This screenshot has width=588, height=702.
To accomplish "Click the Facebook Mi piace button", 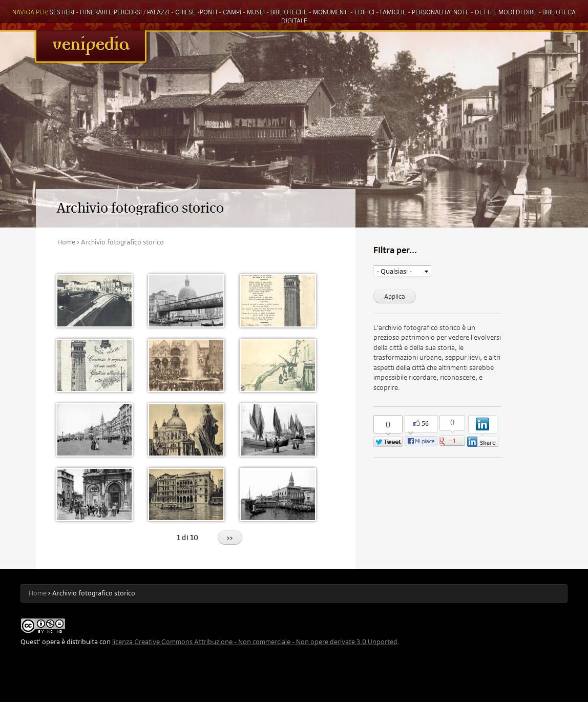I will point(421,441).
